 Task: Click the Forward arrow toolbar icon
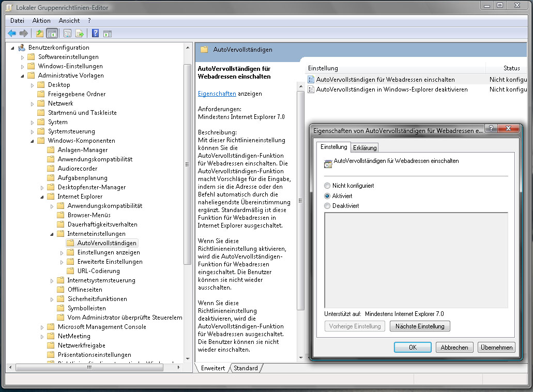coord(23,33)
